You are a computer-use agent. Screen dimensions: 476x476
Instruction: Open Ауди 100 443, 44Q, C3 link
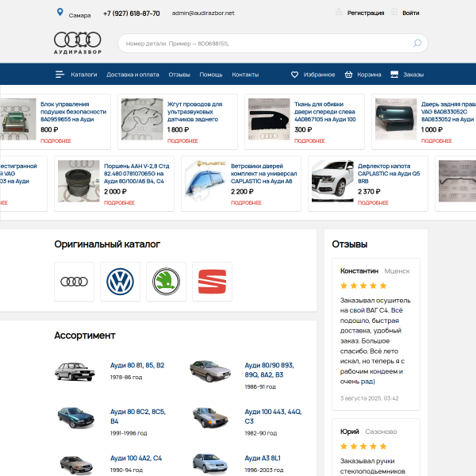tap(273, 416)
